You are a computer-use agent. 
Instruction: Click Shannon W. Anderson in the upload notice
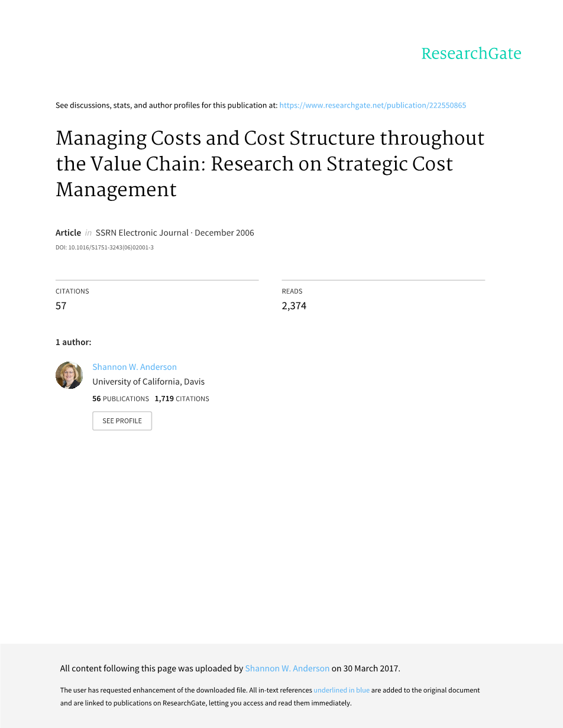(x=287, y=668)
